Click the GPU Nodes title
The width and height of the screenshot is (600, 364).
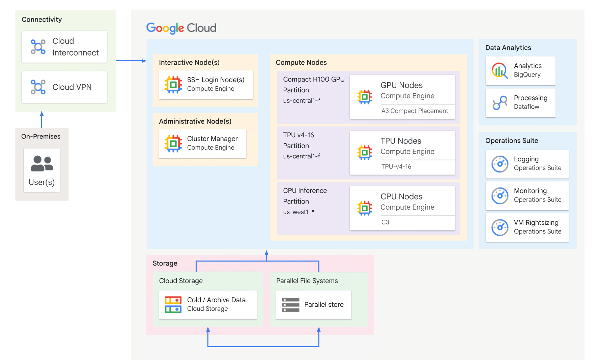tap(402, 85)
